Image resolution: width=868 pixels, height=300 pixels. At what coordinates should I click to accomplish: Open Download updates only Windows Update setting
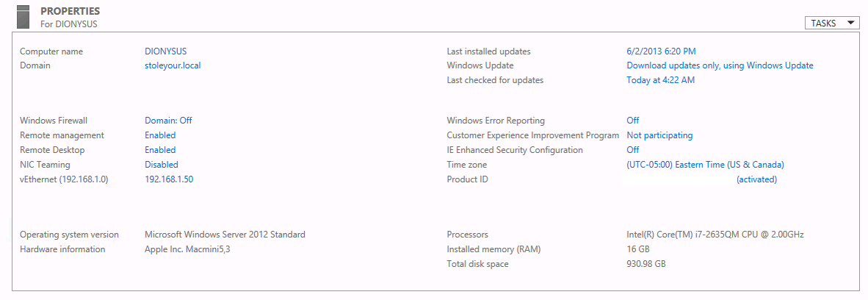[720, 65]
